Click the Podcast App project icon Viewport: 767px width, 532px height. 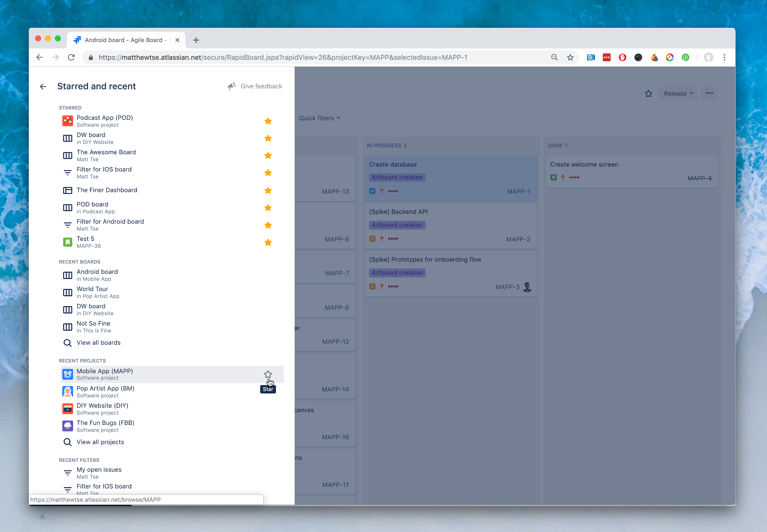click(68, 121)
